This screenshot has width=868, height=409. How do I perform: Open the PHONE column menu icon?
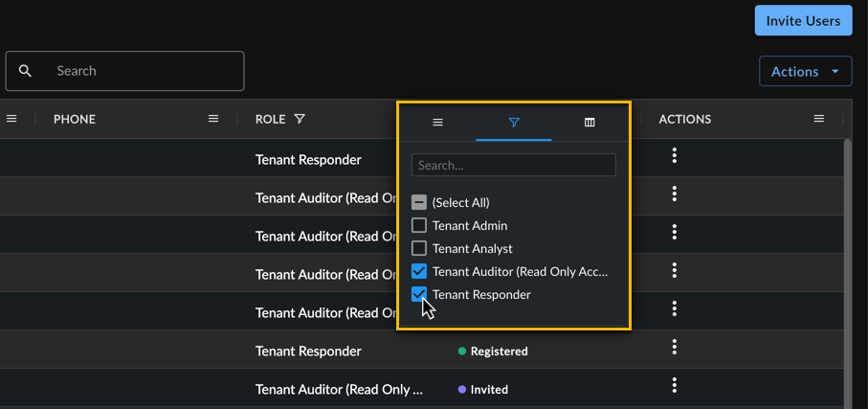click(x=213, y=119)
